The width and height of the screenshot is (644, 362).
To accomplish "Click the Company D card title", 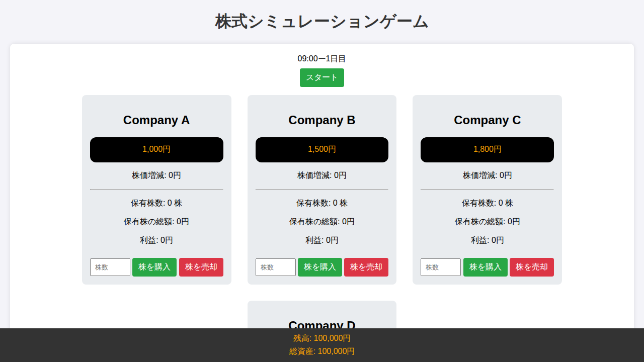I will click(322, 323).
